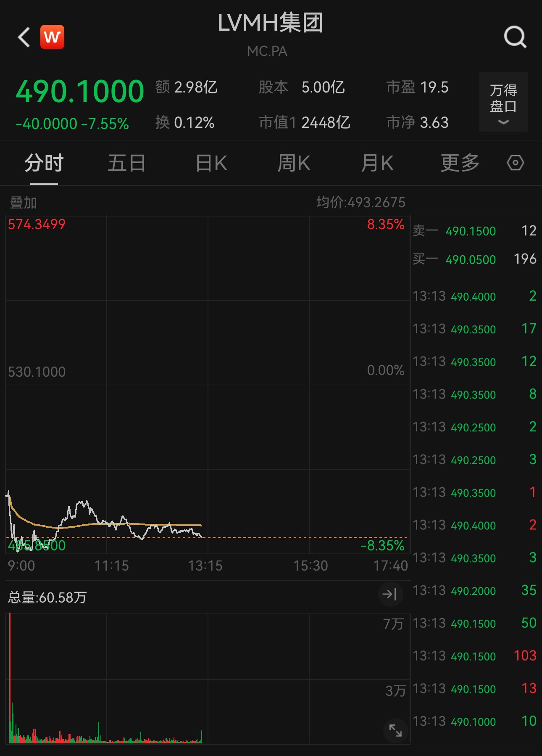Viewport: 542px width, 756px height.
Task: Tap the LVMH集团 title
Action: click(x=271, y=23)
